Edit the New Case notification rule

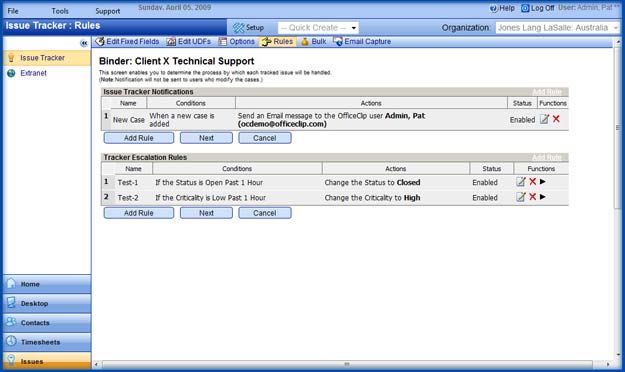pyautogui.click(x=544, y=119)
